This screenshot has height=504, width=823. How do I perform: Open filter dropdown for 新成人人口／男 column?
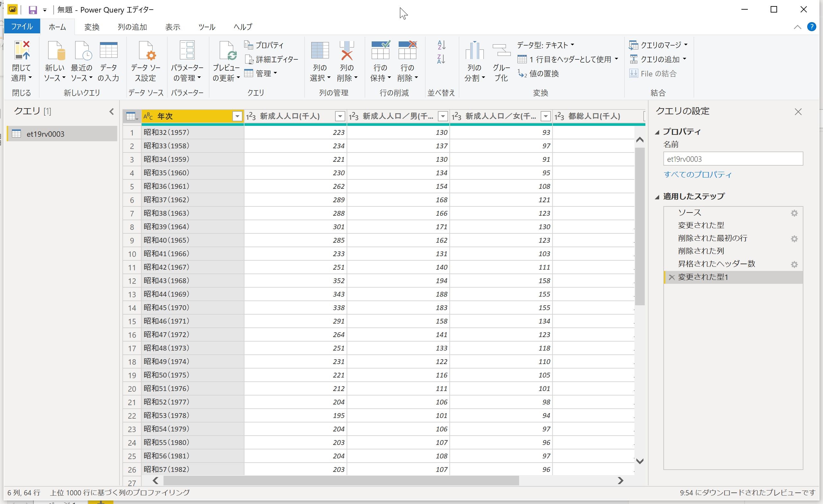click(x=443, y=116)
